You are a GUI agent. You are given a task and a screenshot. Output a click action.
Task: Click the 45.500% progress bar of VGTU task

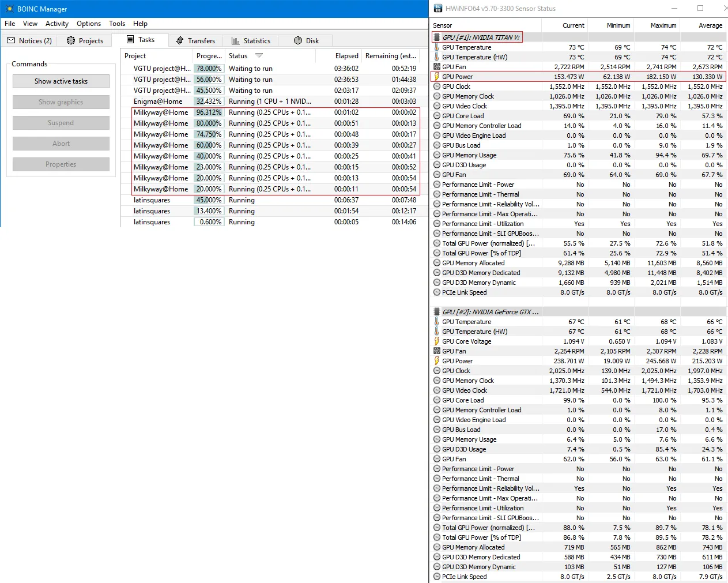(209, 91)
